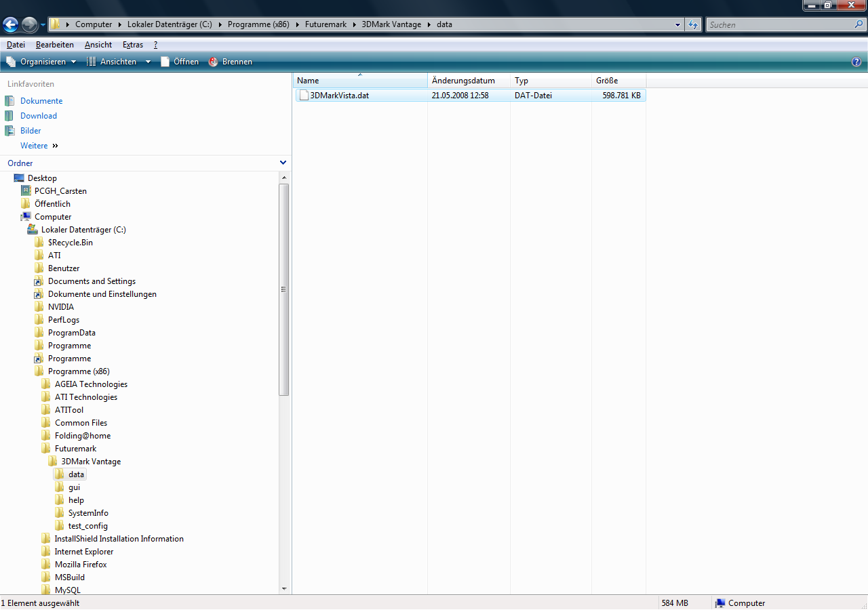Open the Dokumente favorite link
868x610 pixels.
(x=41, y=101)
